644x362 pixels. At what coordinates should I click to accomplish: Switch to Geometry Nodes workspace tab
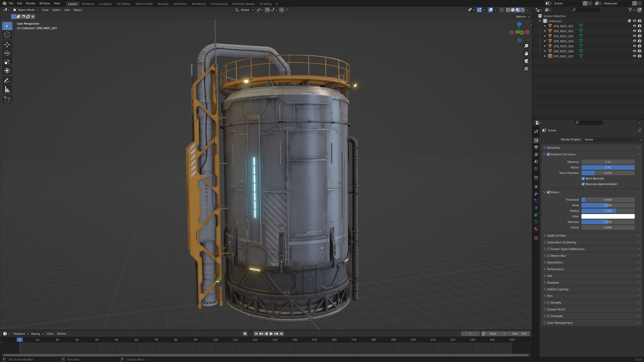coord(243,4)
